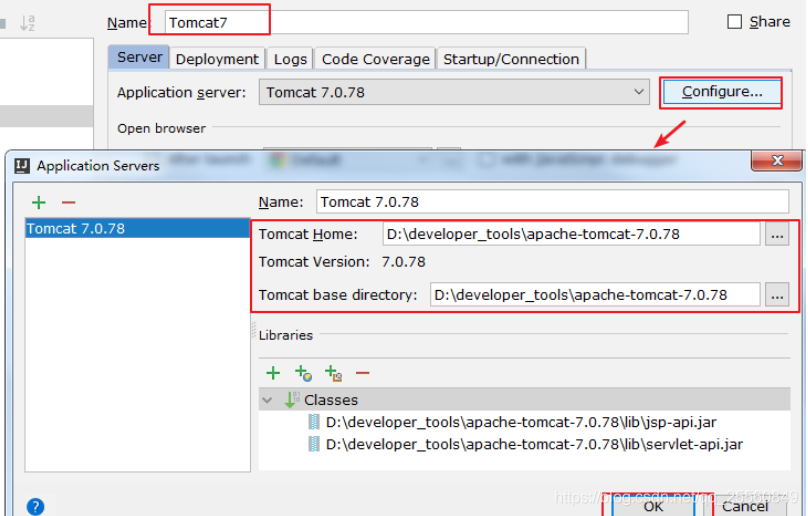Screen dimensions: 808x516
Task: Close the Application Servers dialog
Action: [777, 160]
